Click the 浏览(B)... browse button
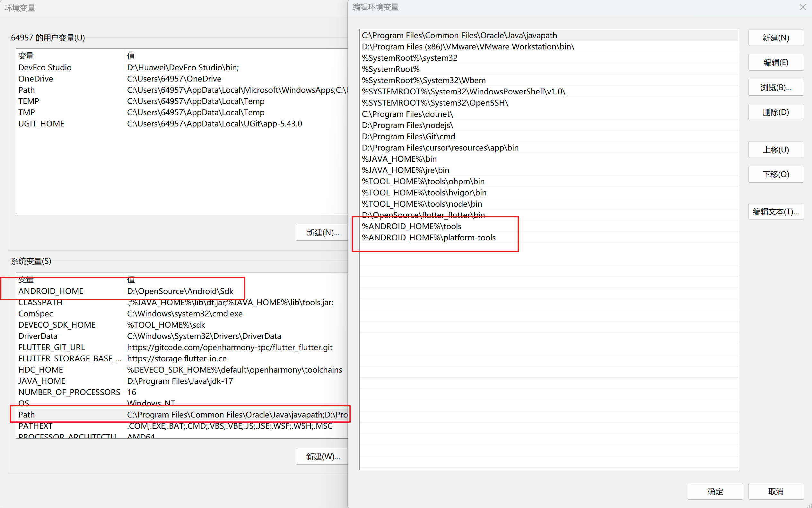812x508 pixels. pyautogui.click(x=775, y=88)
